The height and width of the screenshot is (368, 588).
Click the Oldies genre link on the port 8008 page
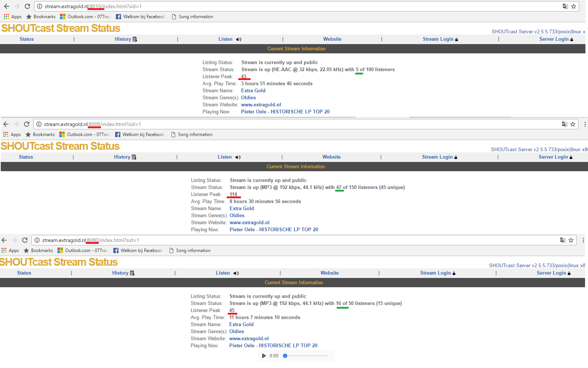(237, 216)
